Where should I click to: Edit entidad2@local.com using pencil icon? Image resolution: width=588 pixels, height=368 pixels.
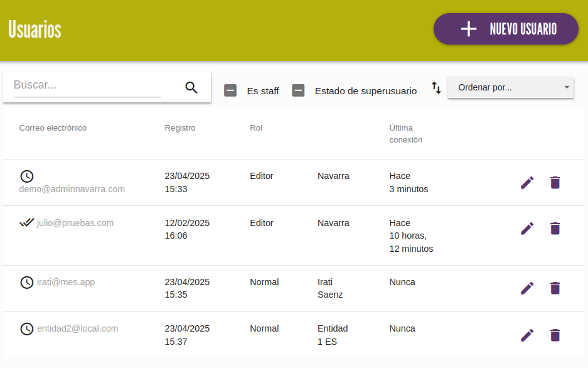pos(527,335)
